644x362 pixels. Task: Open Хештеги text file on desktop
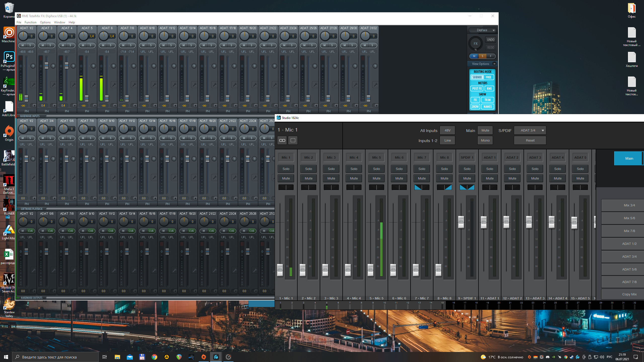pyautogui.click(x=631, y=60)
